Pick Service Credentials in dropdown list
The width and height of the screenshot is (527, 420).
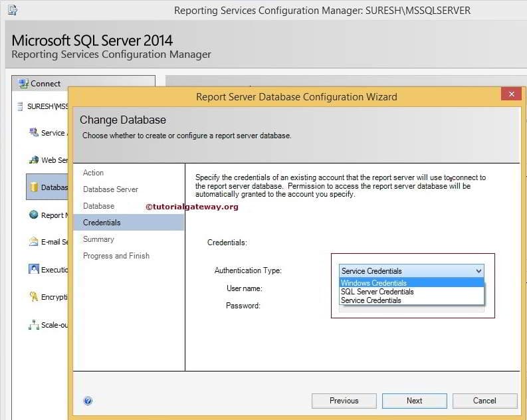[371, 300]
